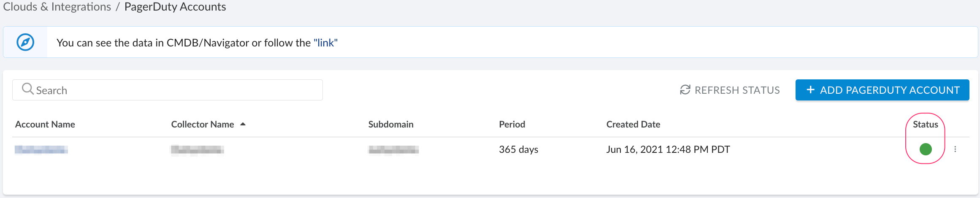Toggle the Collector Name sort arrow
Image resolution: width=980 pixels, height=198 pixels.
coord(243,124)
